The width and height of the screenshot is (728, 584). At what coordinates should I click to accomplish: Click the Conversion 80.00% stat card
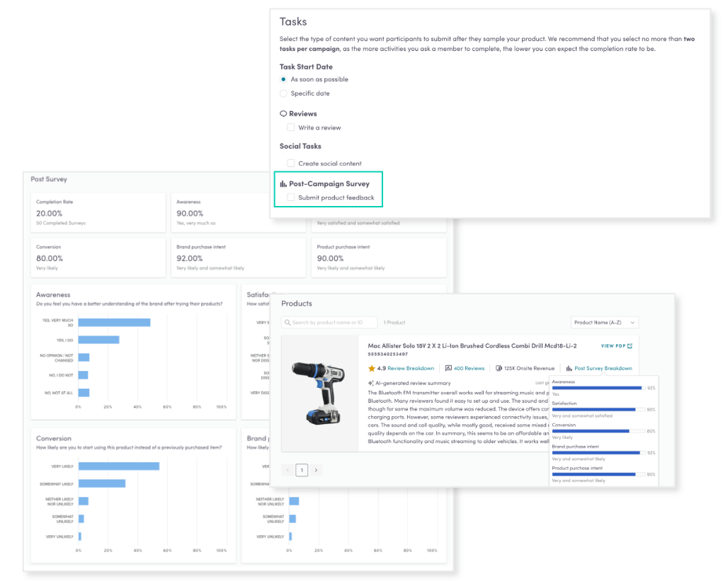point(98,258)
